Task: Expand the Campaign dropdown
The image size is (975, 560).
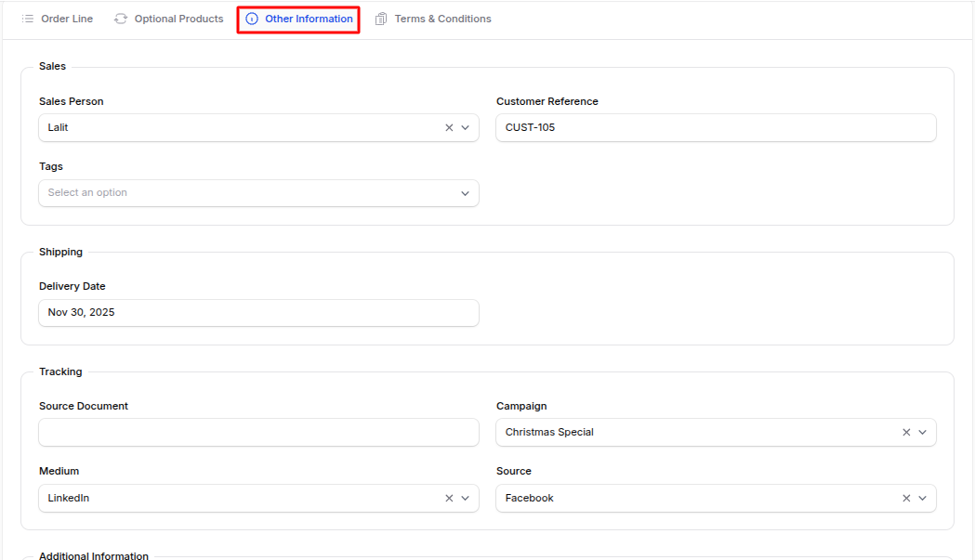Action: click(923, 432)
